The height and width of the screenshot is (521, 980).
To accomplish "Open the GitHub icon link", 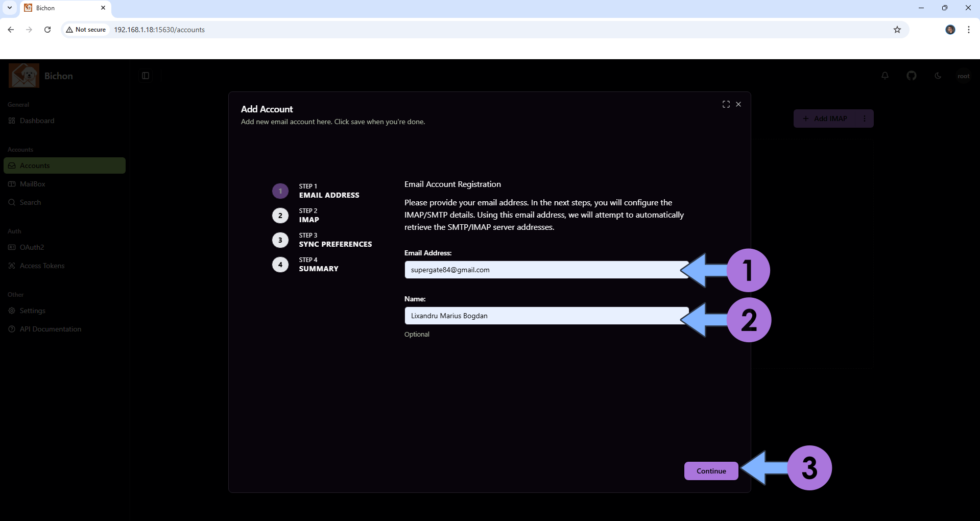I will coord(912,76).
